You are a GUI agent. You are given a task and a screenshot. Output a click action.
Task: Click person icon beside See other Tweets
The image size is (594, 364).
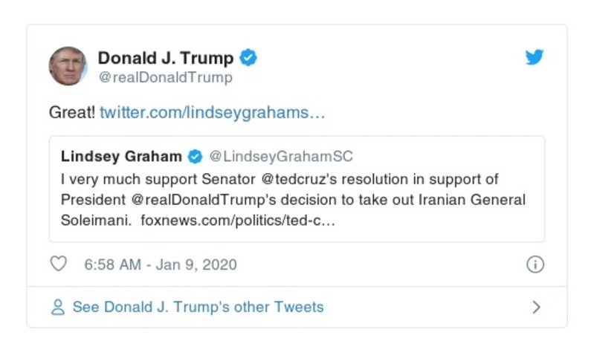coord(57,308)
